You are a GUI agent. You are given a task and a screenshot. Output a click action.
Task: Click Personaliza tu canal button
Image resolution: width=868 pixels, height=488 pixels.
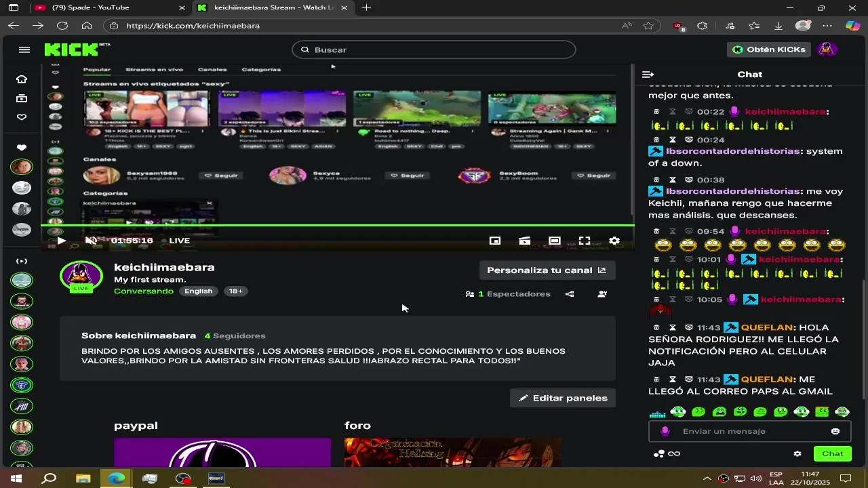(x=547, y=270)
